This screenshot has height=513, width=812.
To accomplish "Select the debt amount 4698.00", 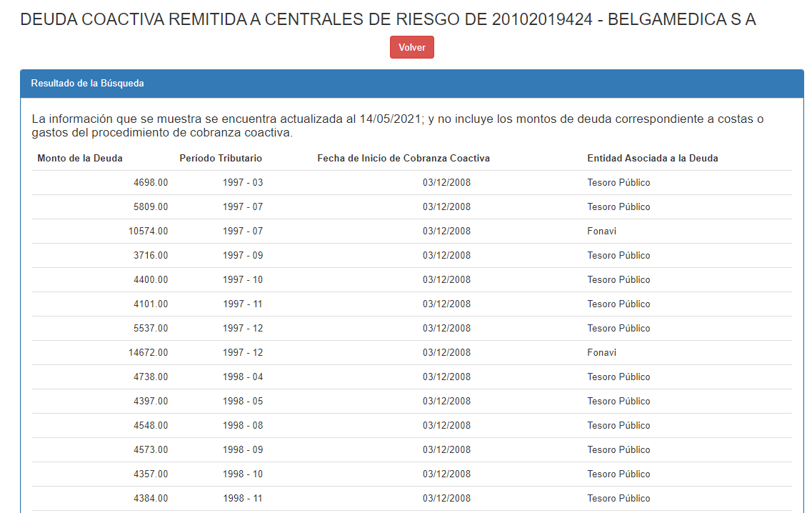I will tap(151, 182).
